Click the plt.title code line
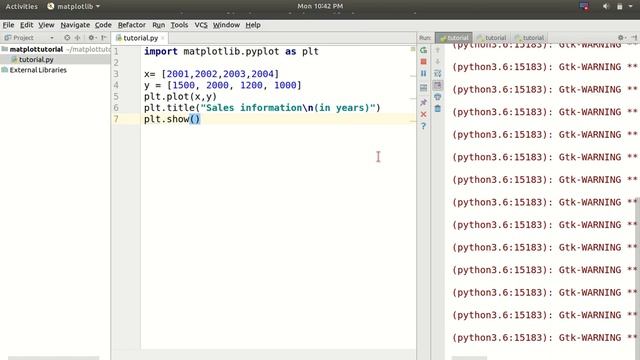 tap(262, 108)
